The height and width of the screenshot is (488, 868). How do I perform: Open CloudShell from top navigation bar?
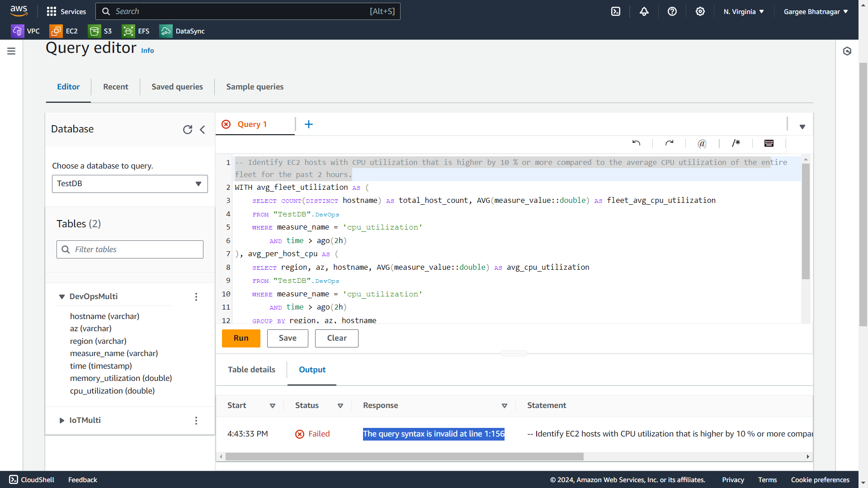(x=615, y=11)
